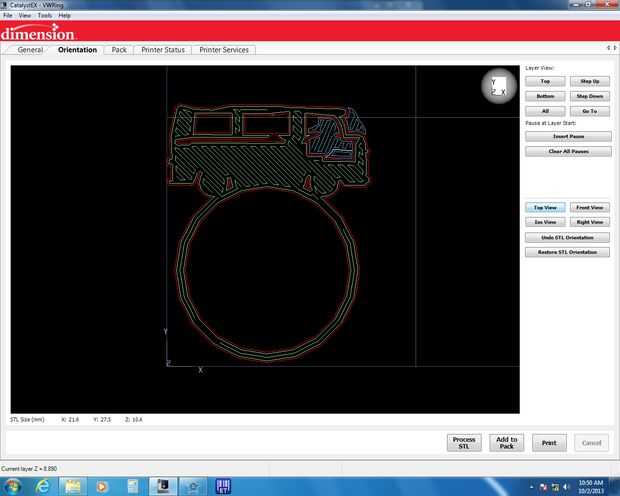This screenshot has height=496, width=620.
Task: Click the Go To layer button
Action: (x=590, y=111)
